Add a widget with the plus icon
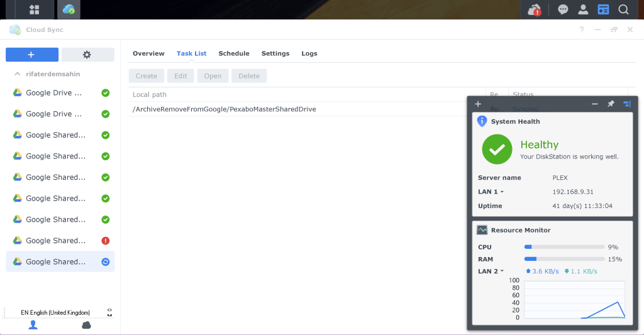 [478, 104]
